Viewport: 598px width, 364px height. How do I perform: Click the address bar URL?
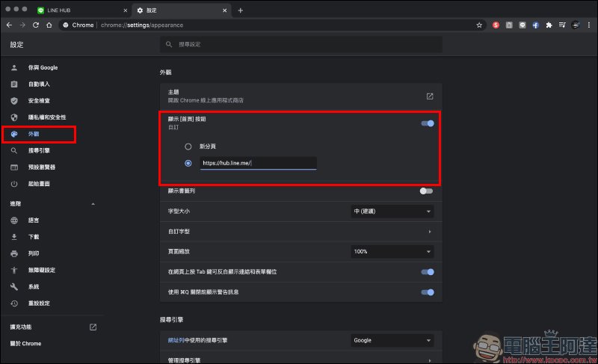[142, 25]
